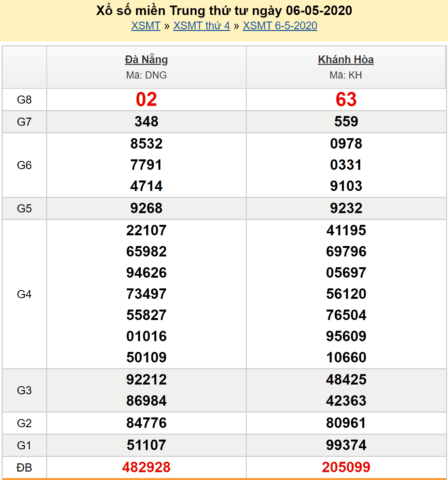This screenshot has height=480, width=448.
Task: Click the G1 row label
Action: 24,445
